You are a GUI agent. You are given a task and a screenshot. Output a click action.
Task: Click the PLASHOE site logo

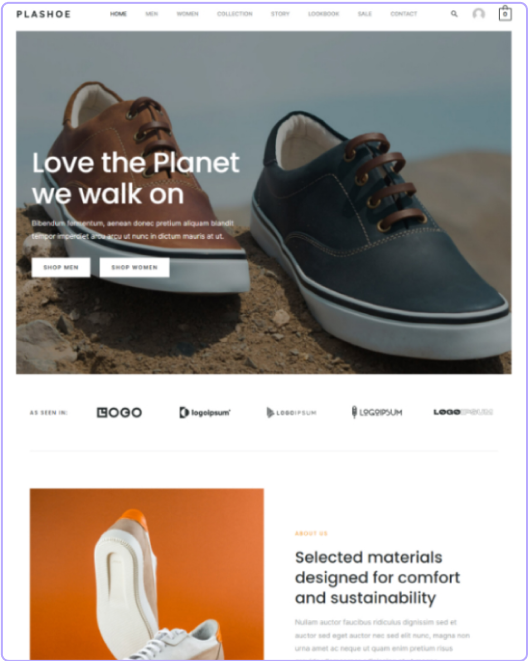pyautogui.click(x=43, y=14)
